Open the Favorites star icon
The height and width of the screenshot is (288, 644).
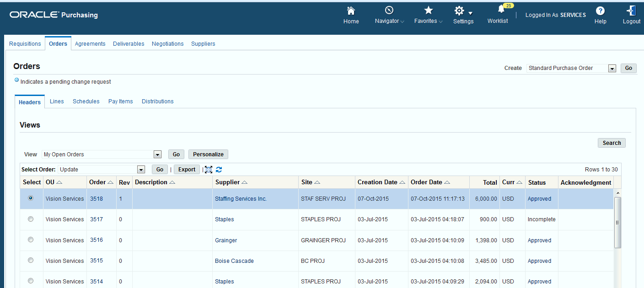click(428, 11)
